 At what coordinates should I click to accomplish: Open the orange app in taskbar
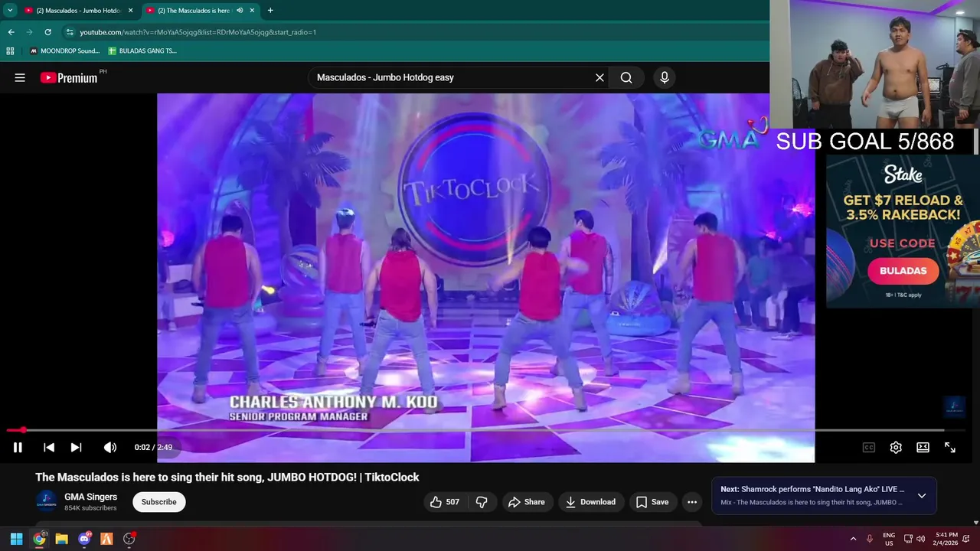point(106,539)
